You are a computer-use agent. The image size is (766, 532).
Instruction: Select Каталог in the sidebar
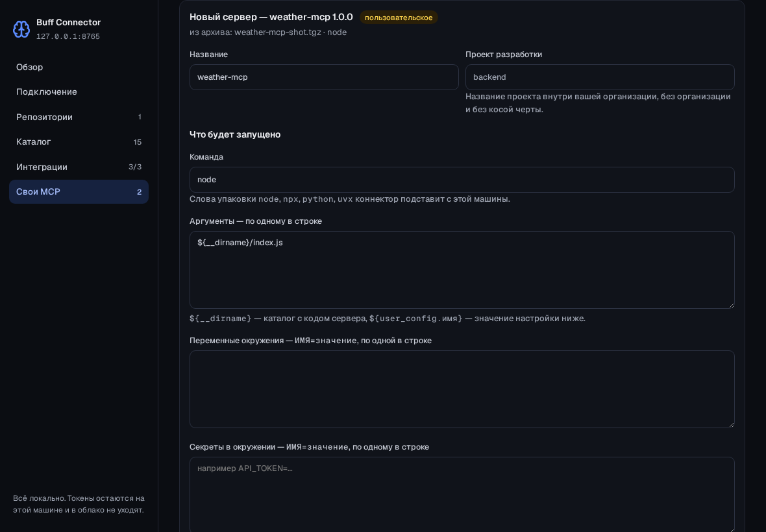pyautogui.click(x=79, y=142)
